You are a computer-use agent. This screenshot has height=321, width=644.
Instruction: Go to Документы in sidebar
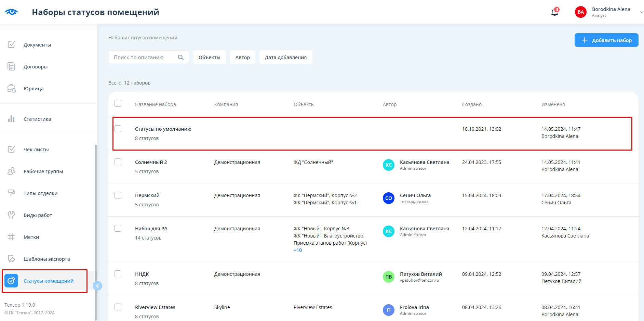tap(37, 45)
